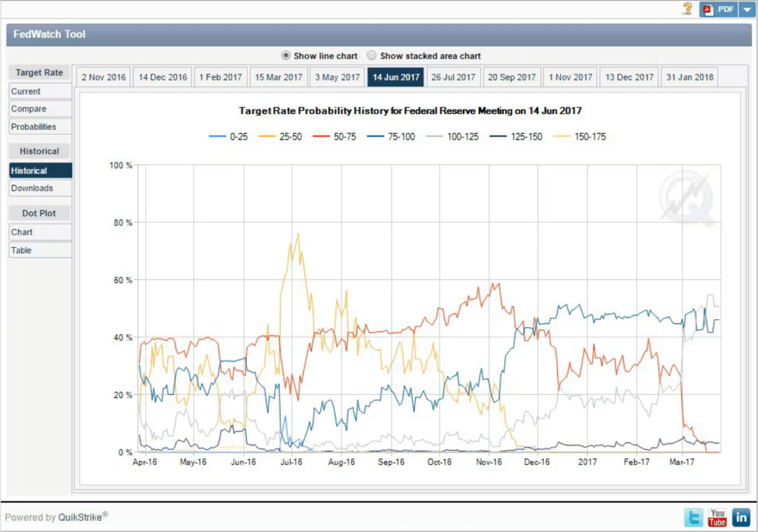Viewport: 758px width, 532px height.
Task: Click the QuikStrike link in footer
Action: click(80, 517)
